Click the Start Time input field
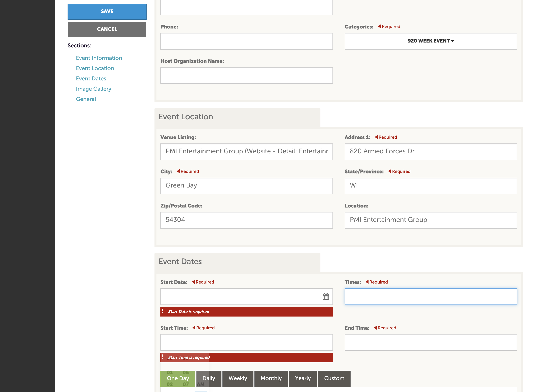Screen dimensions: 533x392 click(x=247, y=342)
